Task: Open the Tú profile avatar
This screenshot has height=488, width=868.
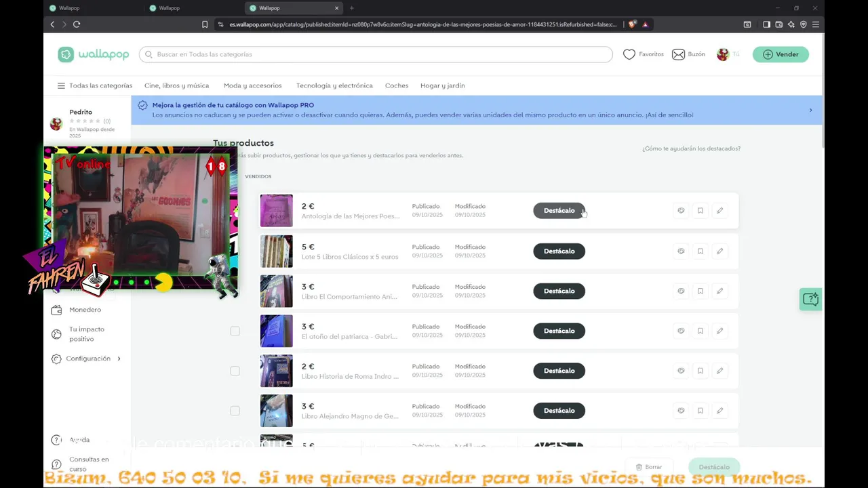Action: click(723, 54)
